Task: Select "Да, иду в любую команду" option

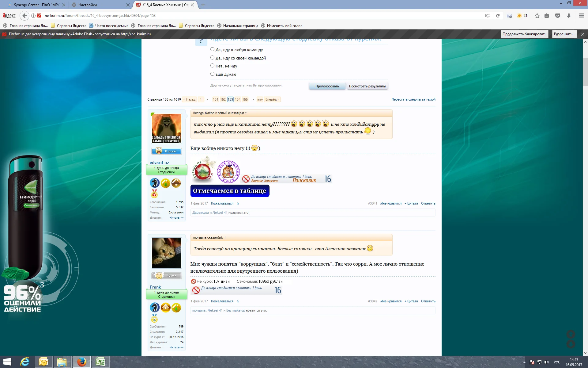Action: (212, 49)
